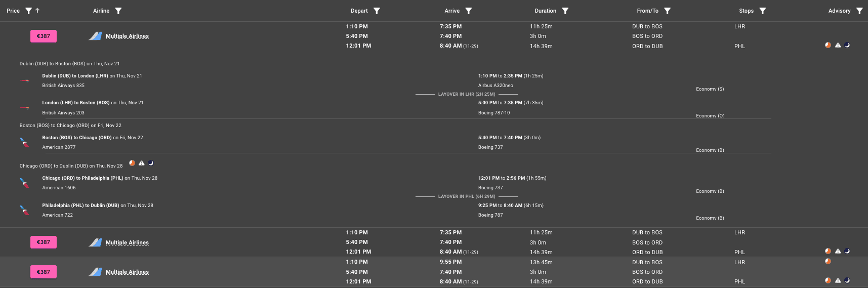Click the €387 price button in first result
The image size is (868, 288).
[x=44, y=36]
